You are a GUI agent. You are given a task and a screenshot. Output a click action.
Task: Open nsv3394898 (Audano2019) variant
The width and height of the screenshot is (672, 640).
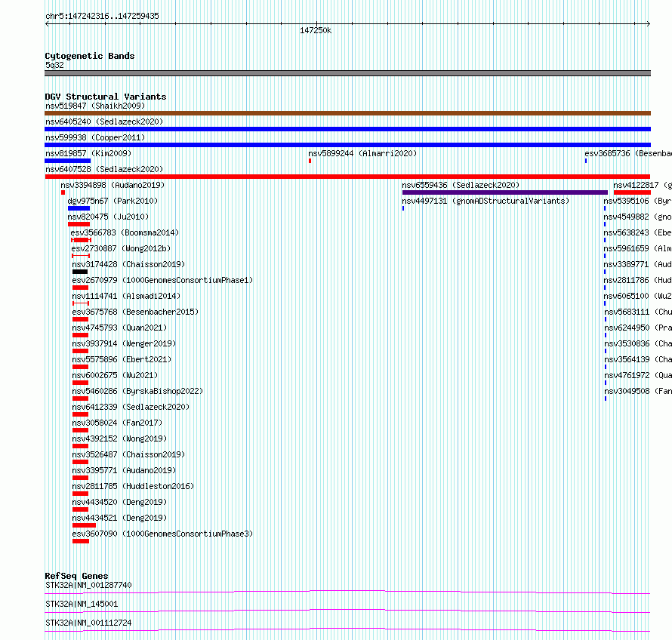coord(113,185)
